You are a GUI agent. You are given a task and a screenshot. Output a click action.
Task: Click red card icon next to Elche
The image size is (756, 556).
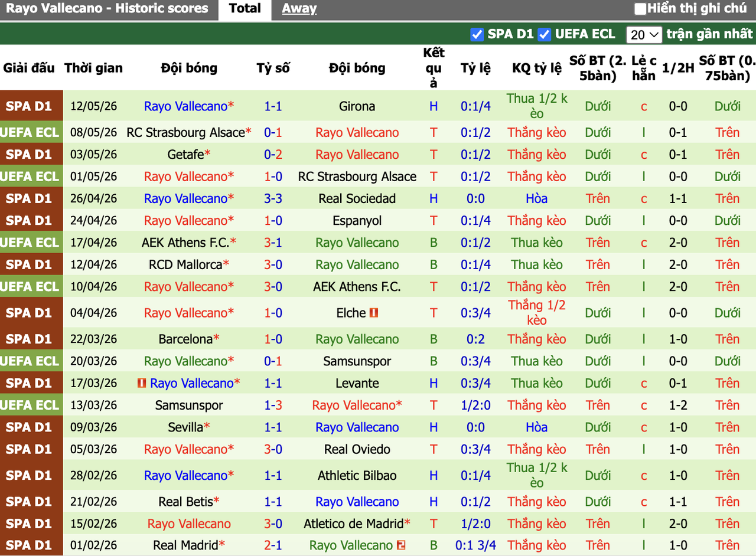coord(374,313)
